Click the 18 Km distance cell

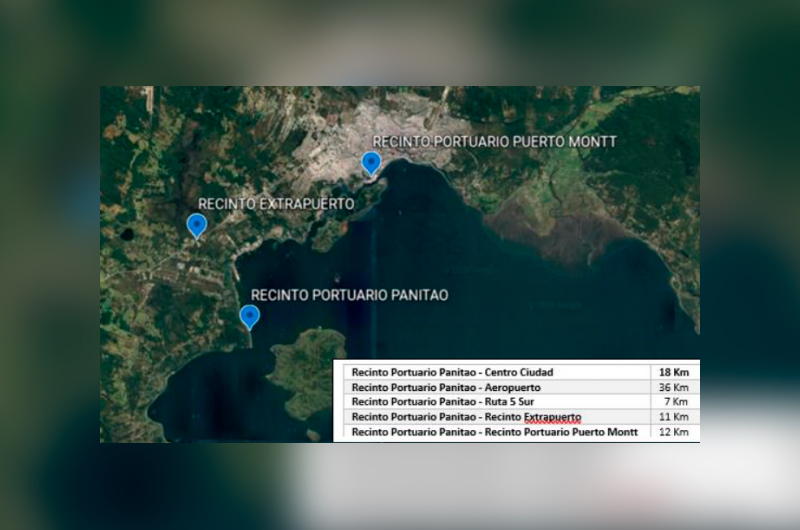click(674, 372)
